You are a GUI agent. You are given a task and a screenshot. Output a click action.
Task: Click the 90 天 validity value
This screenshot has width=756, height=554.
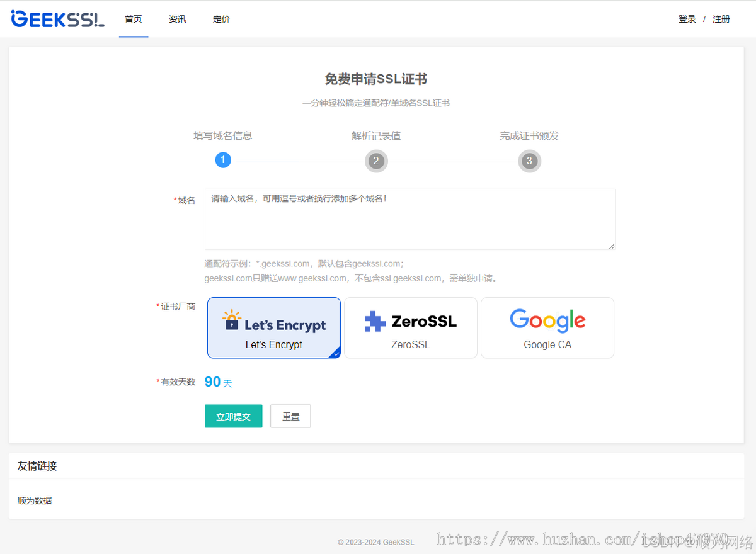point(219,382)
